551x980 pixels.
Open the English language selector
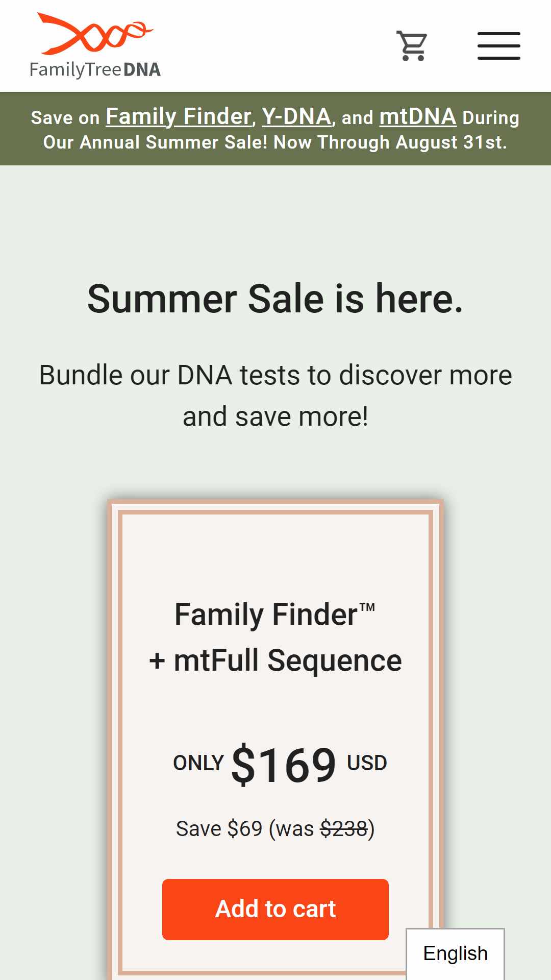point(455,953)
